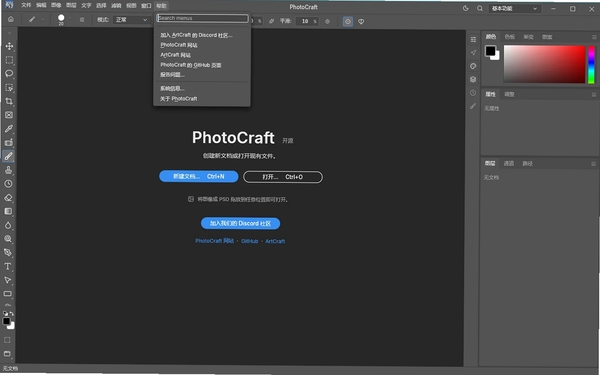Select the Crop tool

(9, 101)
